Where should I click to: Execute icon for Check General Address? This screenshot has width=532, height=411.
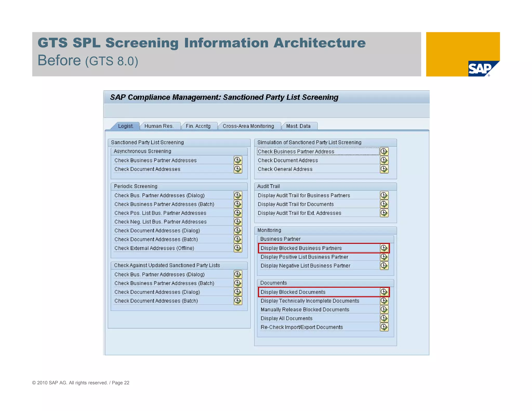tap(384, 169)
